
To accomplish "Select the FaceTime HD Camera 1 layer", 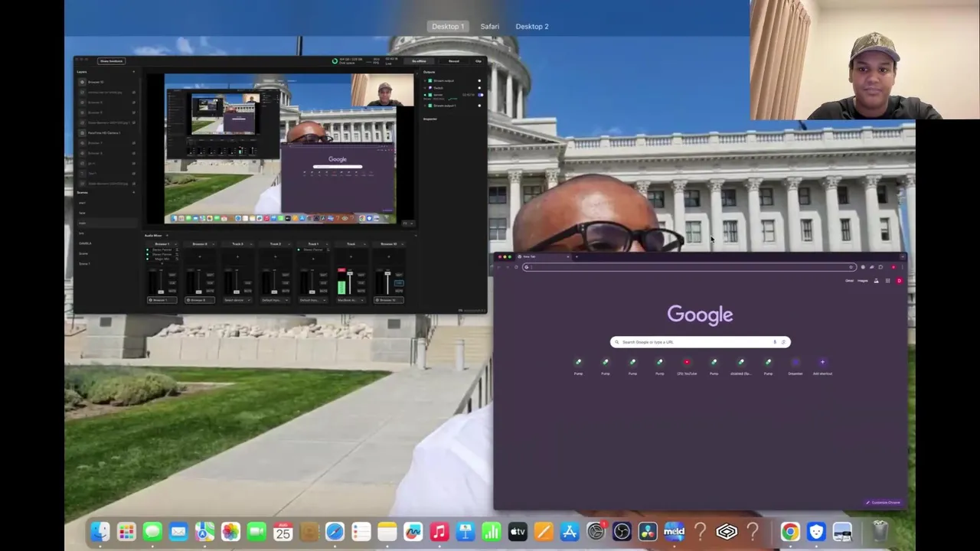I will pyautogui.click(x=107, y=132).
